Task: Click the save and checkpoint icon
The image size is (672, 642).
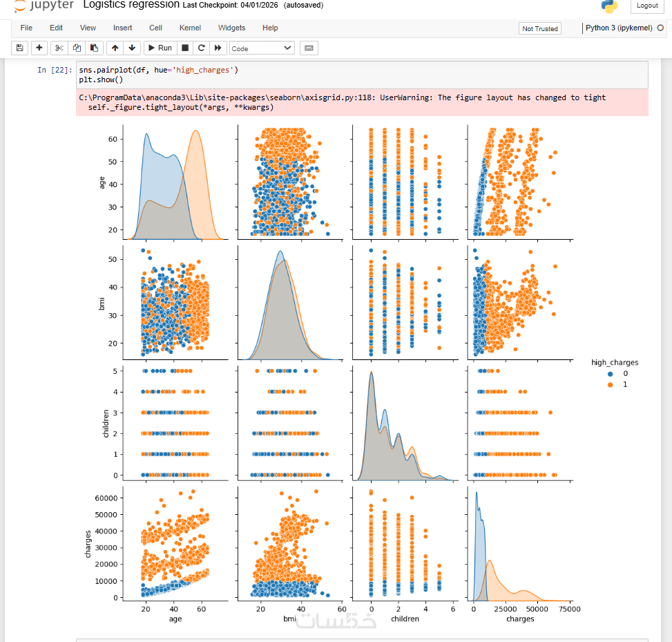Action: pyautogui.click(x=20, y=48)
